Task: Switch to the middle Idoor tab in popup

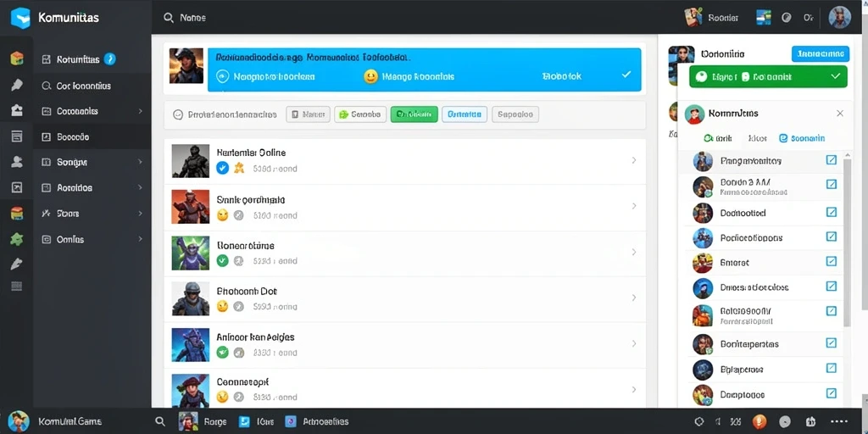Action: (757, 138)
